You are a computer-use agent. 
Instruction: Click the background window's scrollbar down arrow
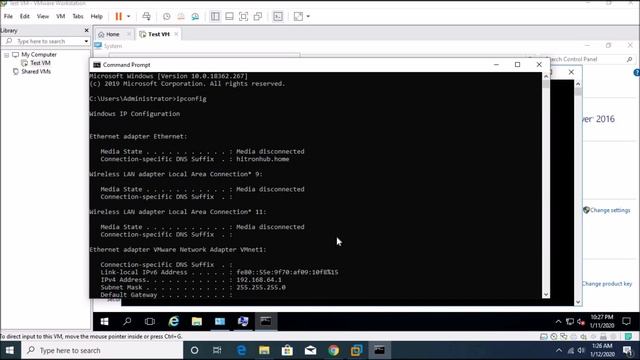click(578, 302)
